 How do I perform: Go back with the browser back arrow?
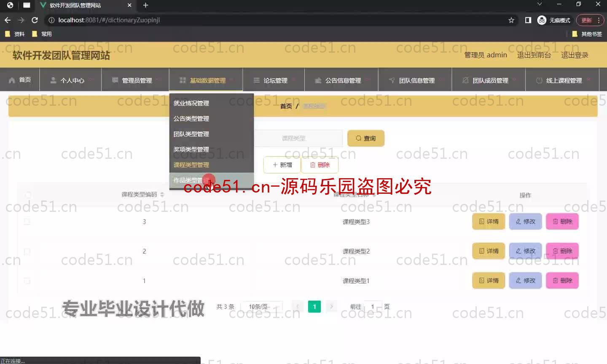click(x=8, y=20)
